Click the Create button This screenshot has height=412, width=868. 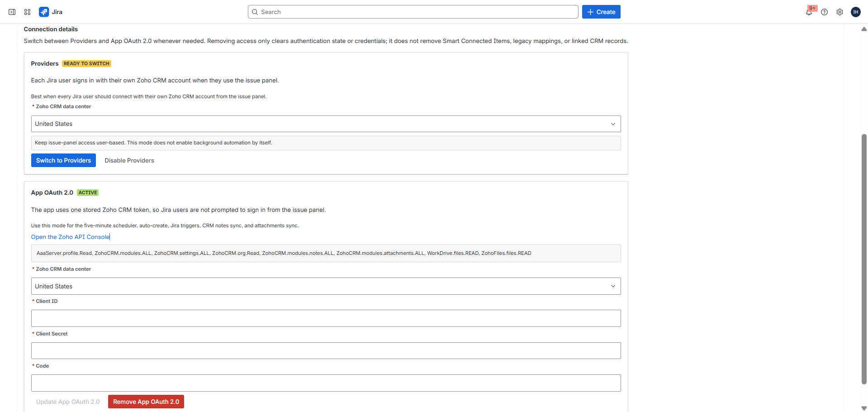tap(601, 12)
